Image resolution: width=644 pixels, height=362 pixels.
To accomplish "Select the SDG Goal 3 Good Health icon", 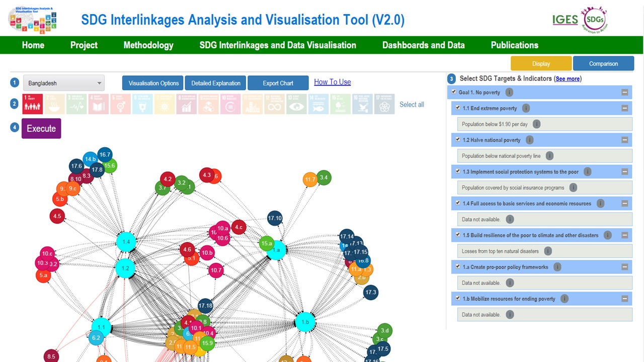I will click(x=76, y=104).
